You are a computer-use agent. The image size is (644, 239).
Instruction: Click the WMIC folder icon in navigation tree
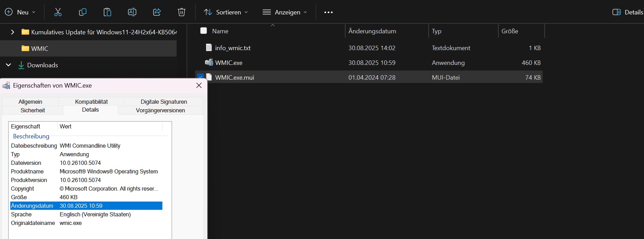pos(25,48)
